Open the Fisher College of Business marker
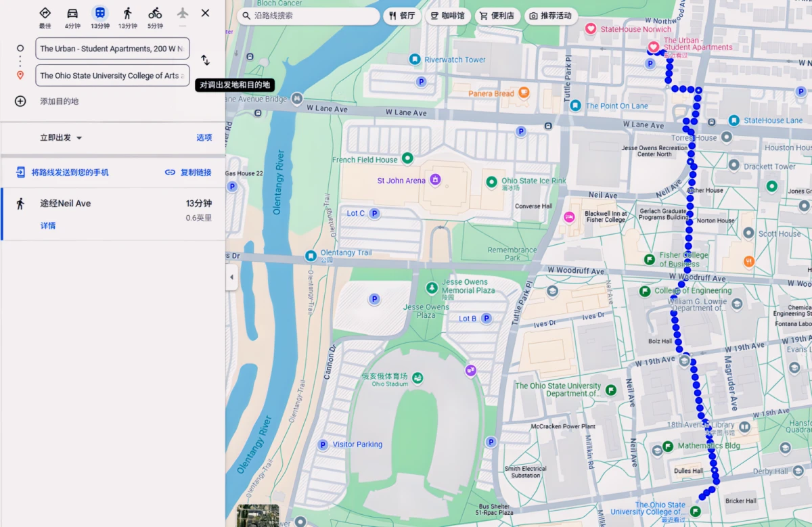The image size is (812, 527). (650, 259)
